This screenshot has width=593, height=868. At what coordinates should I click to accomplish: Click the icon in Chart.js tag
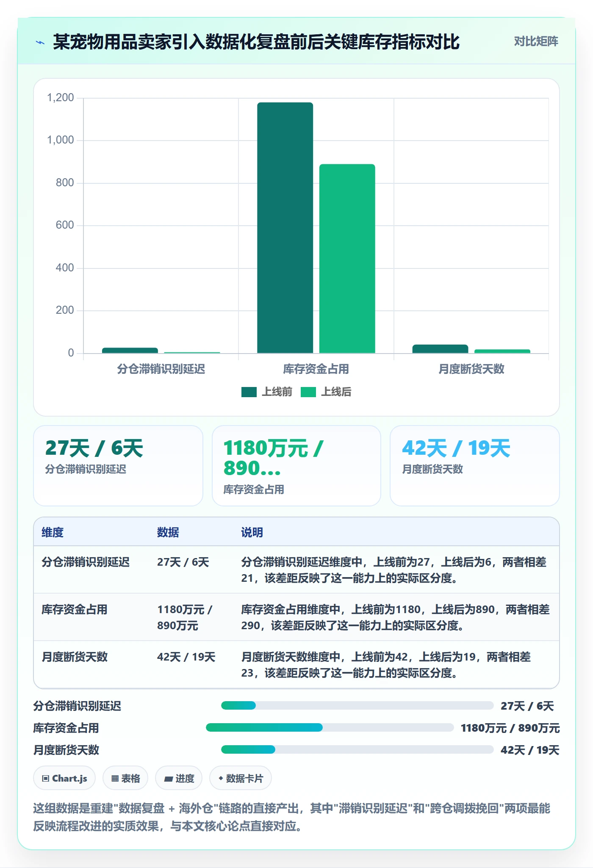click(46, 778)
